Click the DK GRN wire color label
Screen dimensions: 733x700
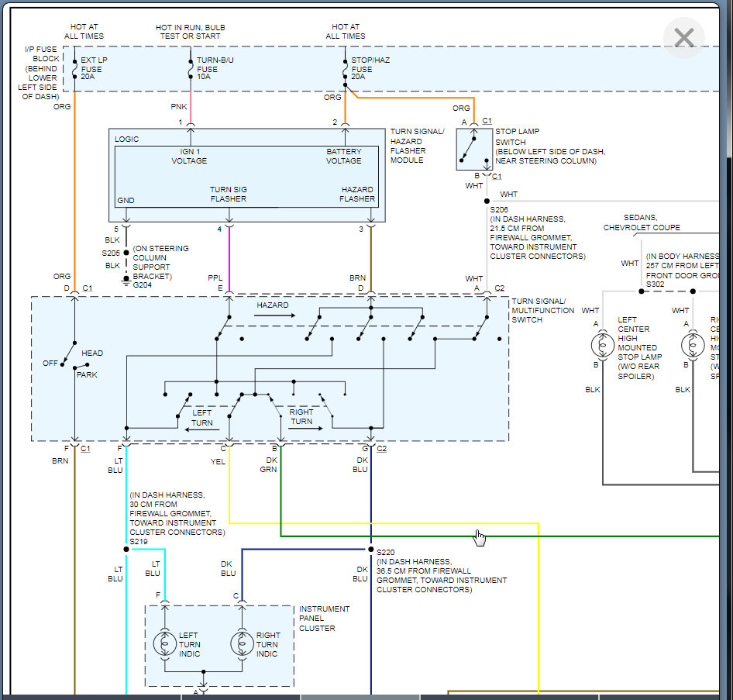coord(269,465)
